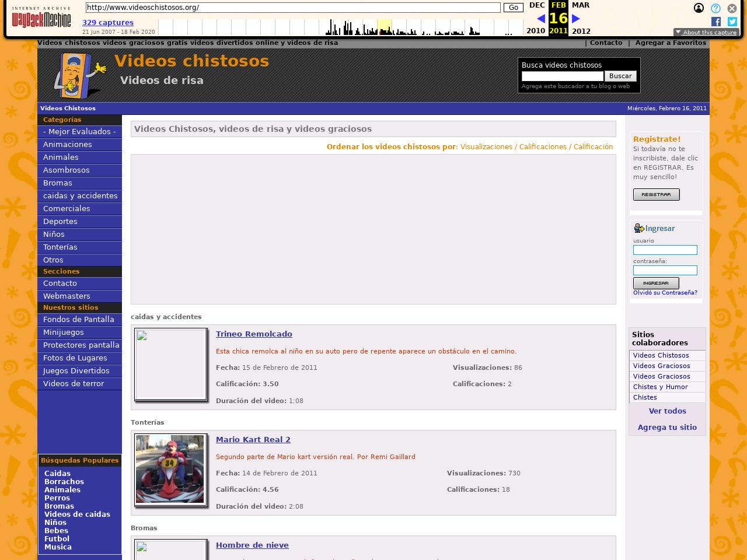Open the Wayback help question icon

715,8
